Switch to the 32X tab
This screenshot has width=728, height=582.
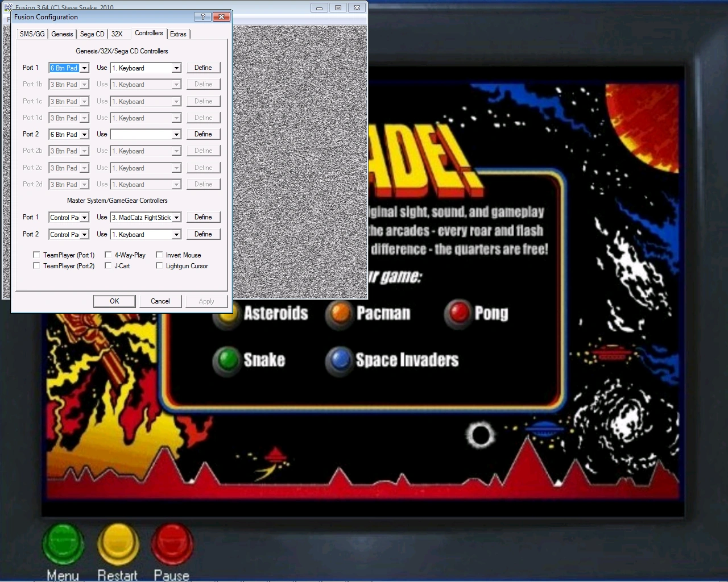pyautogui.click(x=117, y=34)
